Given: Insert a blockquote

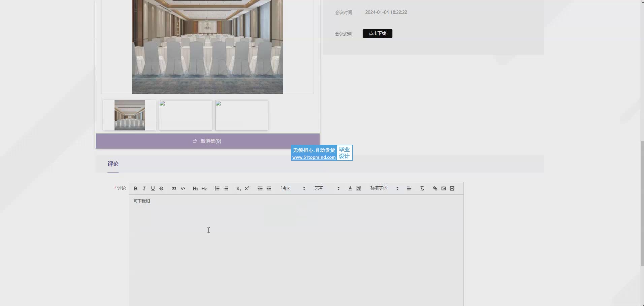Looking at the screenshot, I should coord(174,188).
